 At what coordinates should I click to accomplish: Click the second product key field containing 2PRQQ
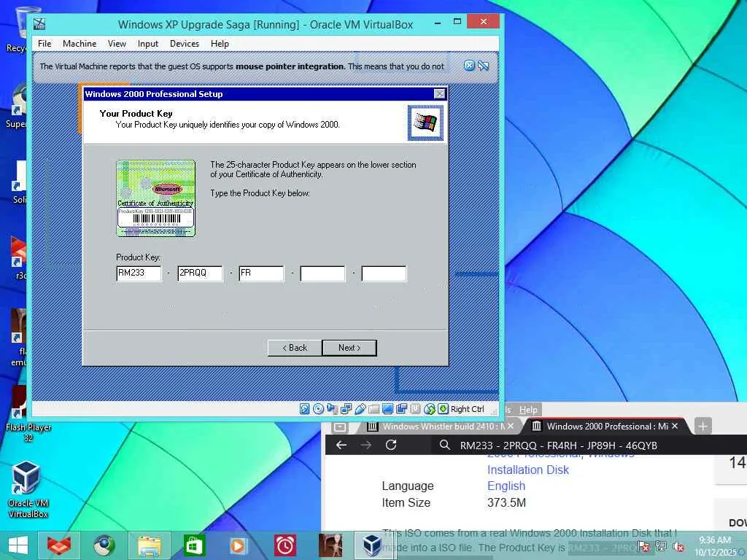pos(200,273)
